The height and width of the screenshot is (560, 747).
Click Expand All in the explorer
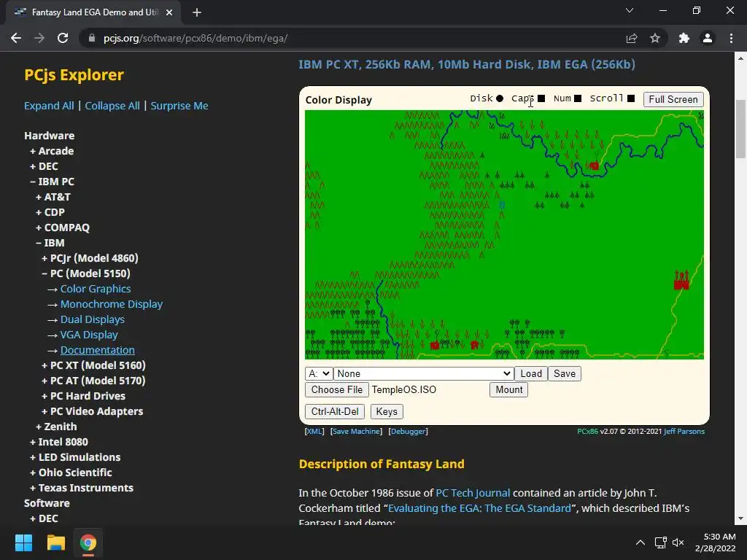(x=49, y=106)
